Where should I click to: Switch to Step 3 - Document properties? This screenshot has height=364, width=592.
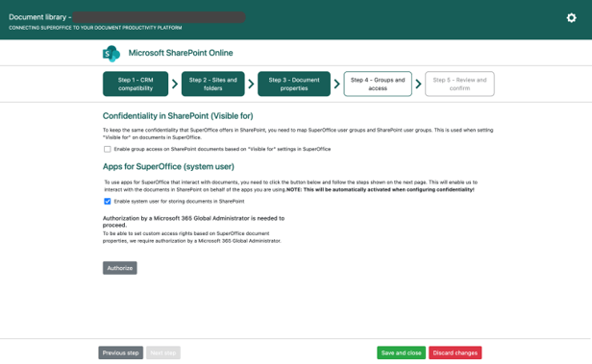(x=294, y=84)
